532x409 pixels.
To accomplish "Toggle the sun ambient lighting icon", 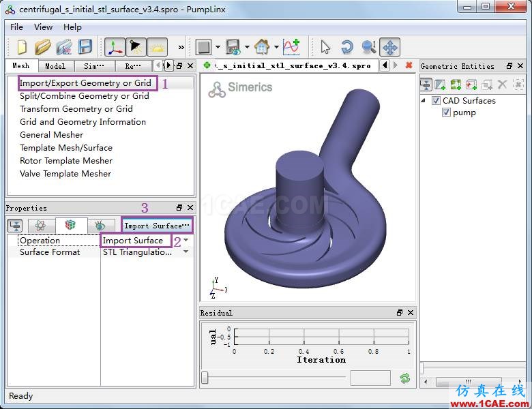I will click(x=157, y=47).
